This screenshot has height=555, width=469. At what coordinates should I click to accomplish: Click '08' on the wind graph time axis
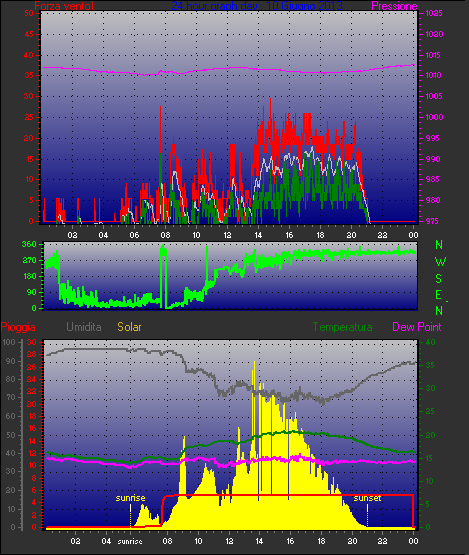[165, 235]
